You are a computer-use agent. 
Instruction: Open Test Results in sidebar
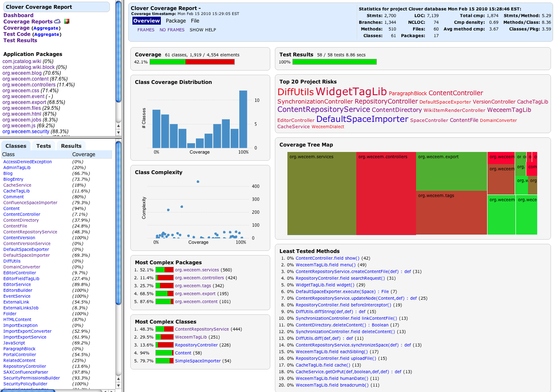[20, 40]
